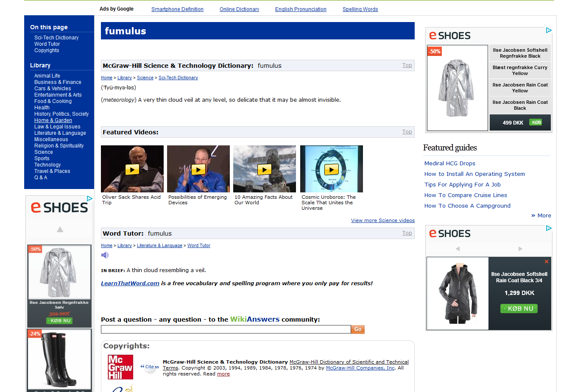The image size is (572, 392).
Task: Play the Oliver Sack Shares Acid Trip video
Action: point(132,170)
